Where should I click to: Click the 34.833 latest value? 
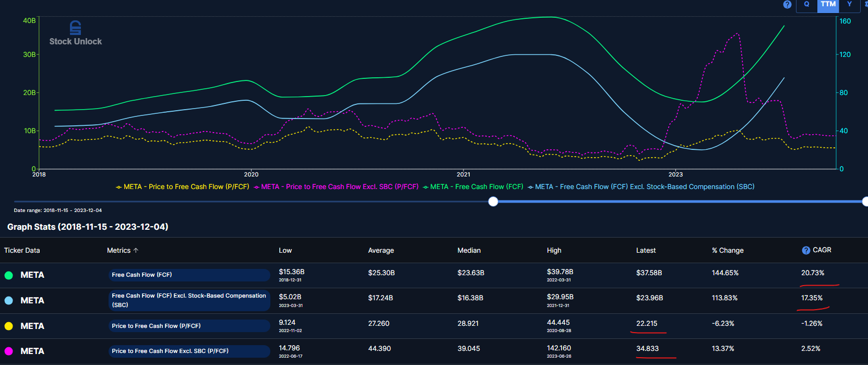(x=647, y=349)
